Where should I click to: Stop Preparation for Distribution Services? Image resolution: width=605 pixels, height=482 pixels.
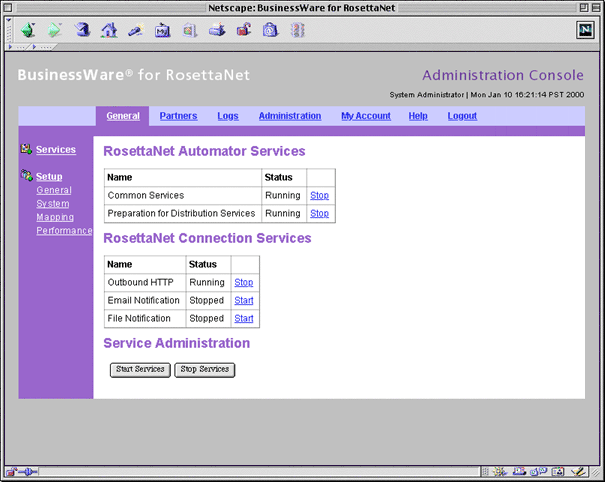(x=319, y=213)
